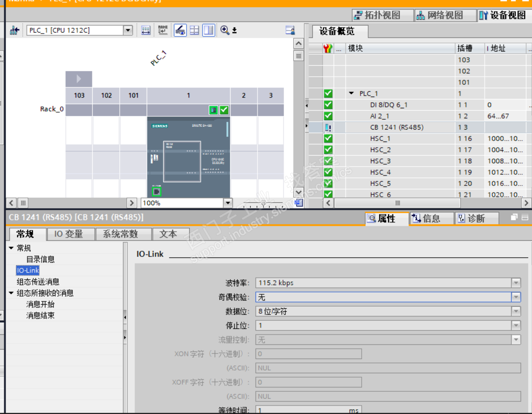Click the 模块 column header
Screen dimensions: 532x414
point(400,48)
